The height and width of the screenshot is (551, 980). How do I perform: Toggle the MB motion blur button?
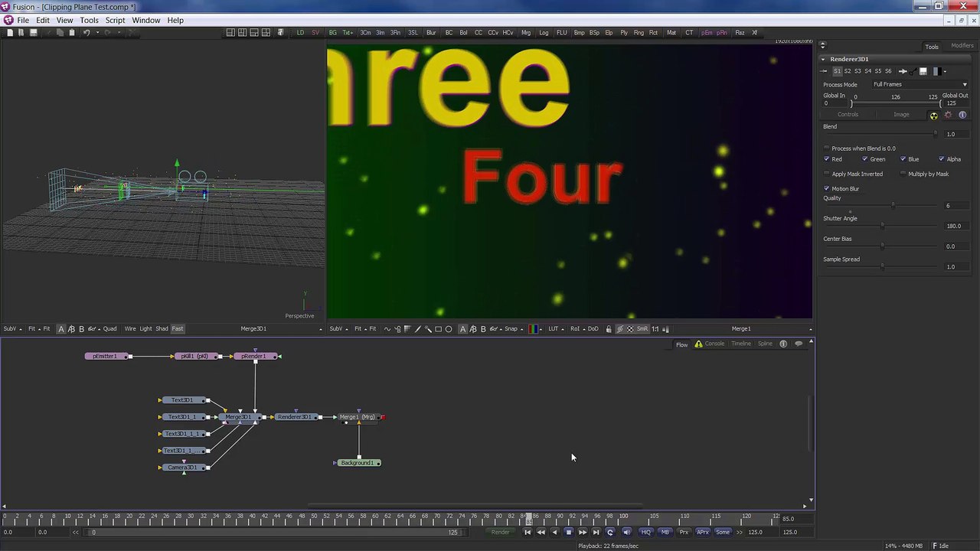click(x=665, y=532)
